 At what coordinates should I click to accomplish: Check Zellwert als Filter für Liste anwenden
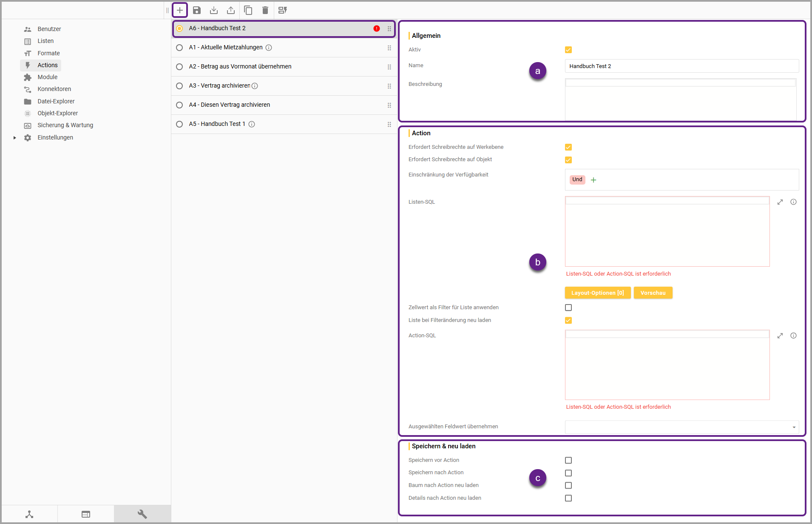(x=568, y=308)
